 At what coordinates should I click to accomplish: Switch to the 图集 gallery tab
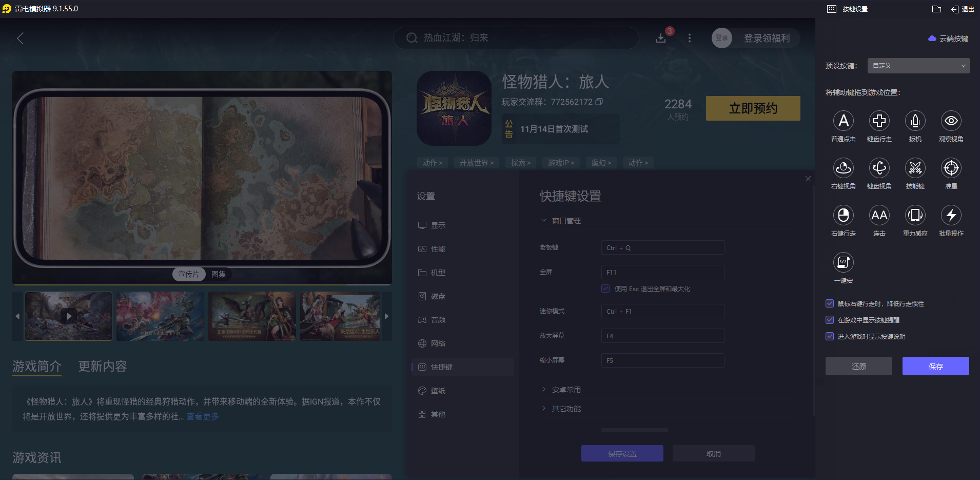tap(219, 274)
